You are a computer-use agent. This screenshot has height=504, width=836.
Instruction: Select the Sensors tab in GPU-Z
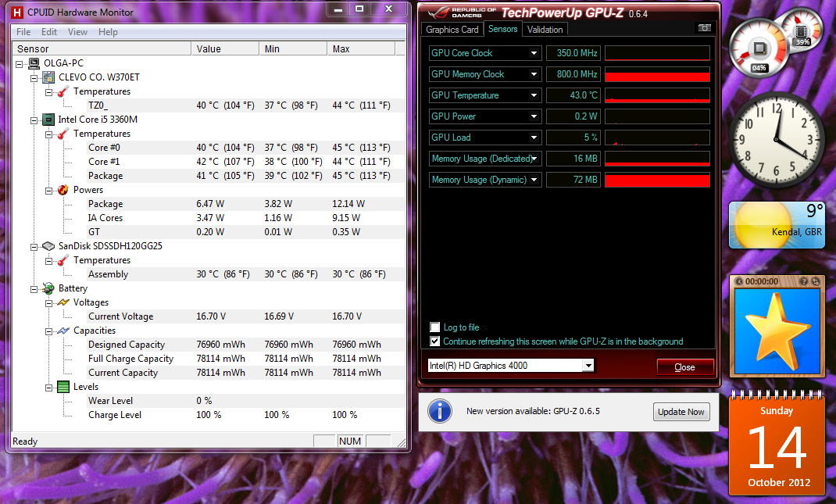[503, 29]
